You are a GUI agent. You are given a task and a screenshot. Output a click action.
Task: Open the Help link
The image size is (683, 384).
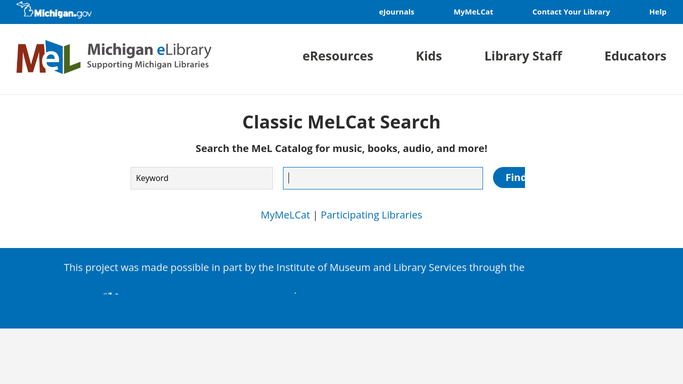[658, 12]
